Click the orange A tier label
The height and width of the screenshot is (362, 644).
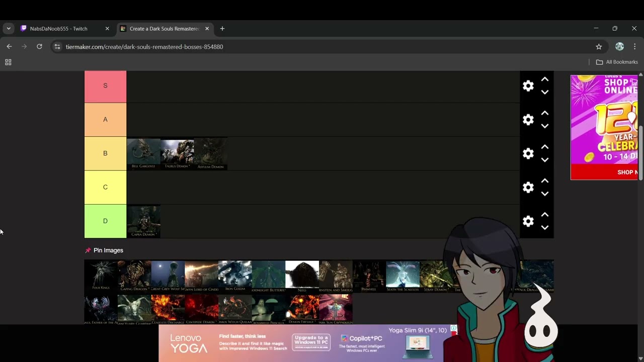tap(105, 120)
